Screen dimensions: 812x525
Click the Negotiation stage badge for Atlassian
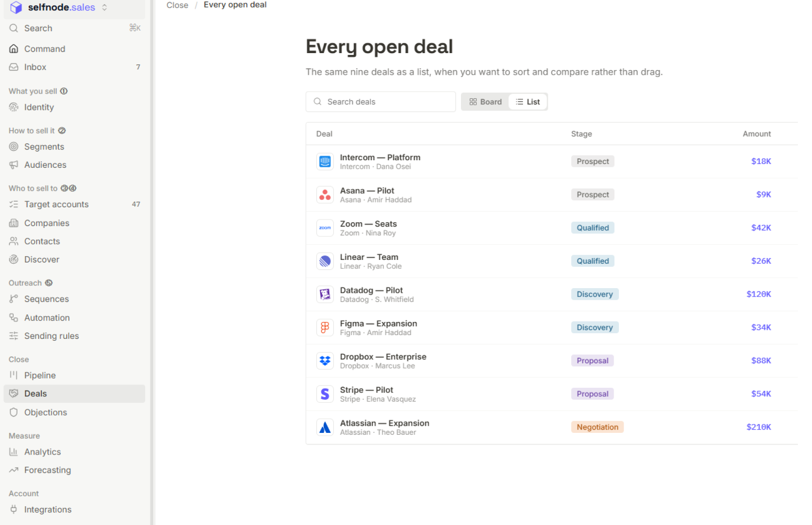click(x=597, y=427)
